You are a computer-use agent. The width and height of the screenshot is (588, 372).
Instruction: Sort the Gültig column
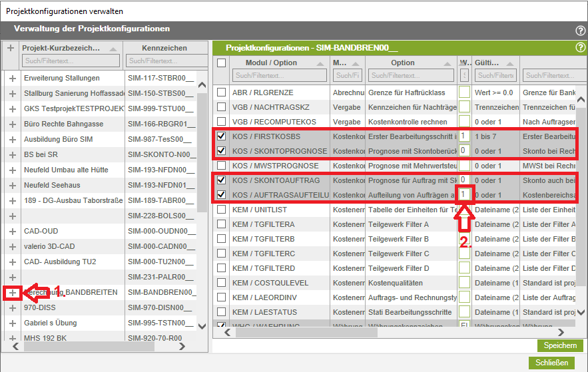(509, 63)
